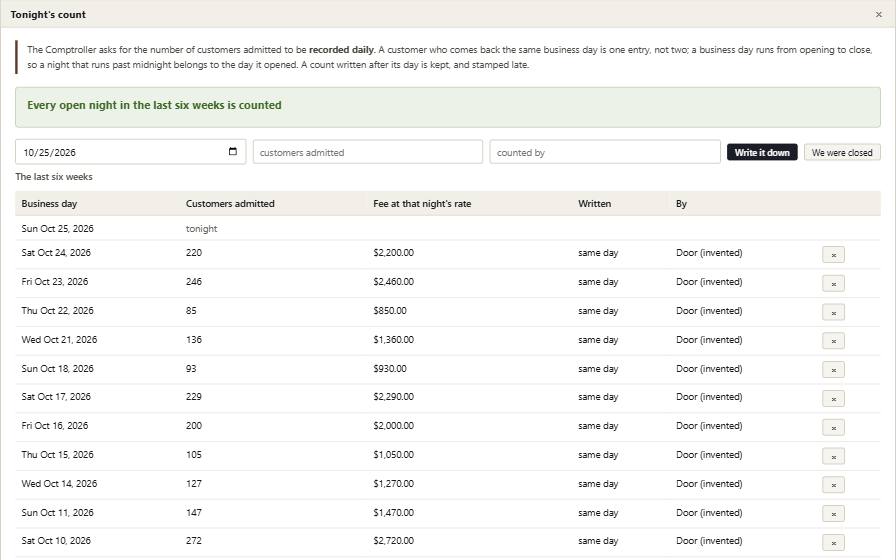Remove the Thu Oct 15, 2026 entry
The width and height of the screenshot is (896, 560).
[x=833, y=456]
